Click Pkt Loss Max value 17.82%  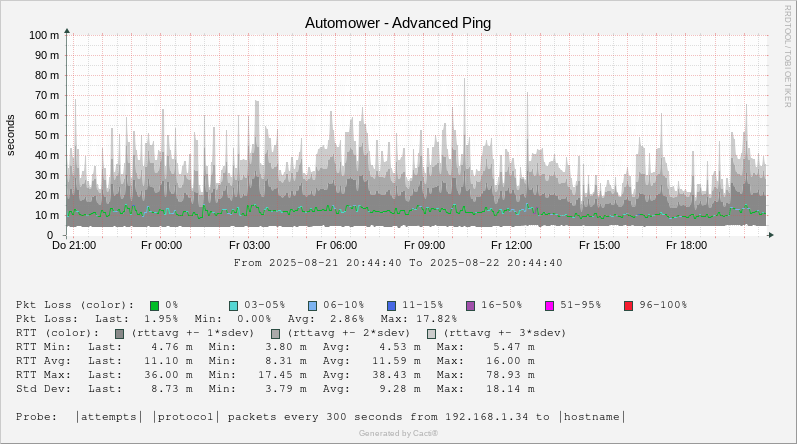tap(436, 319)
